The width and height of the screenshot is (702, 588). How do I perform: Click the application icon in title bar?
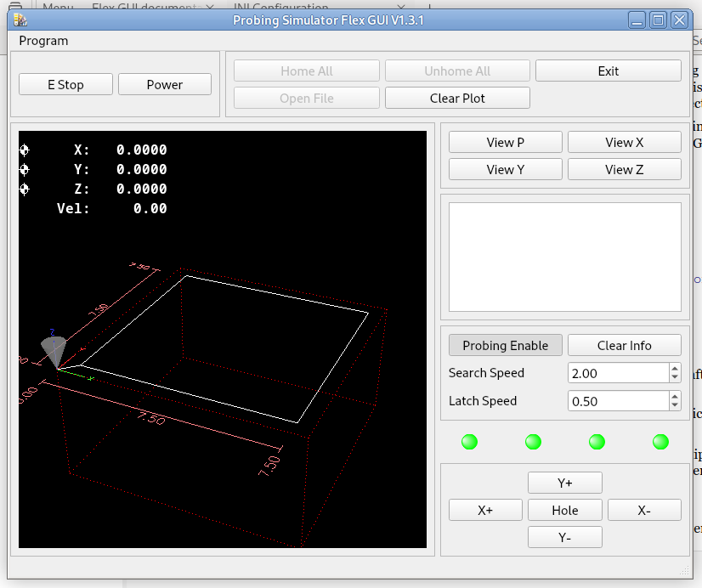(x=20, y=20)
